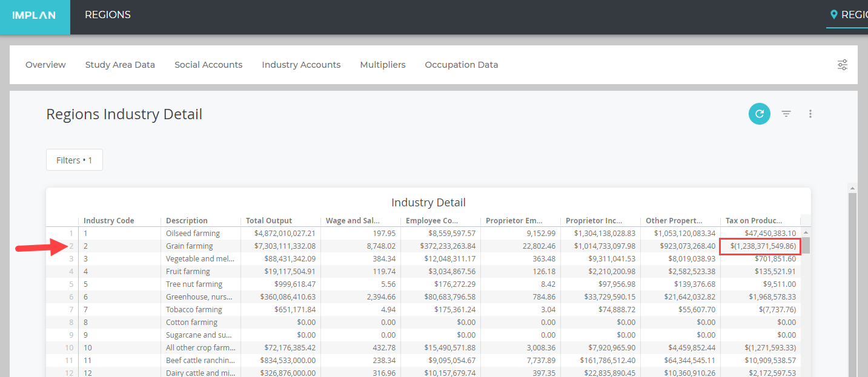The width and height of the screenshot is (868, 377).
Task: Sort by Industry Code column header
Action: tap(109, 221)
